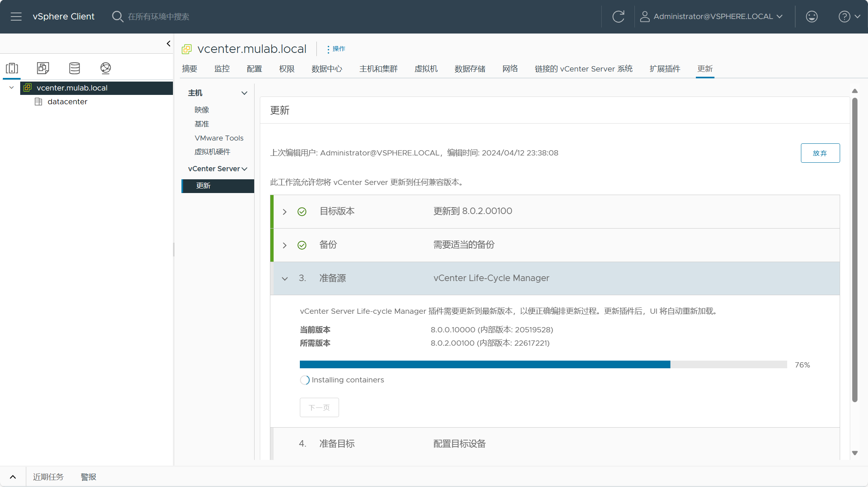
Task: Select vcenter.mulab.local in inventory tree
Action: point(97,88)
